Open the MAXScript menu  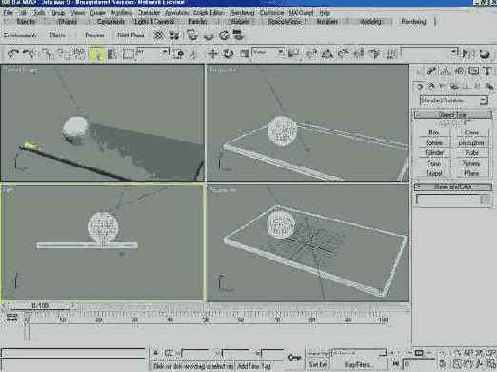coord(300,13)
